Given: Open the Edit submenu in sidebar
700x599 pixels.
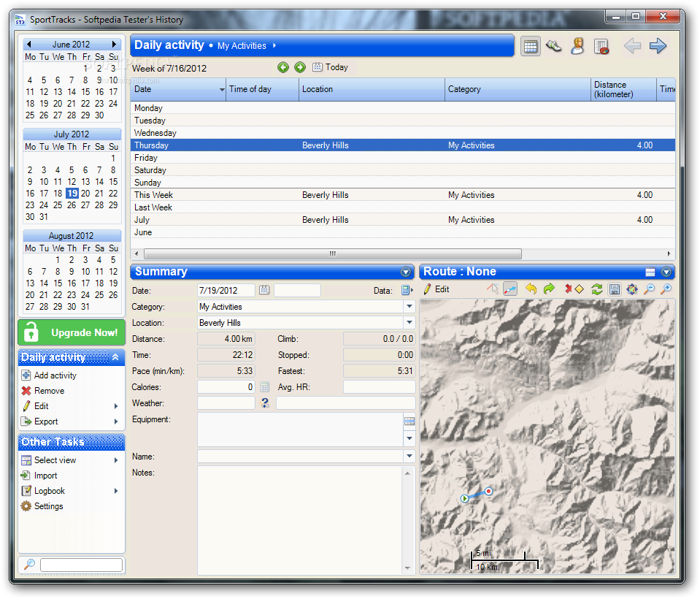Looking at the screenshot, I should click(x=71, y=406).
